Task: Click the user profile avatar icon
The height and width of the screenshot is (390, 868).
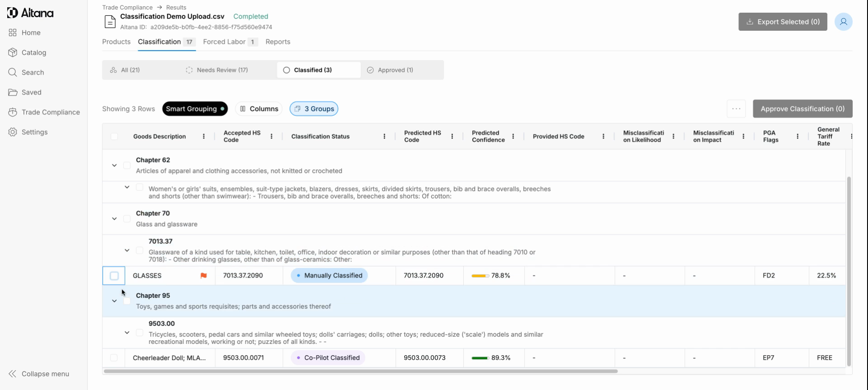Action: coord(843,22)
